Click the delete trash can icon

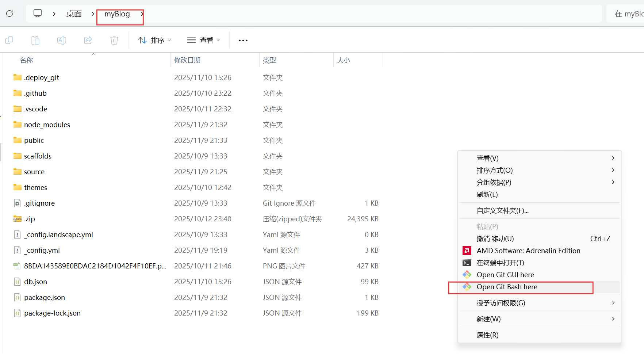[x=114, y=40]
